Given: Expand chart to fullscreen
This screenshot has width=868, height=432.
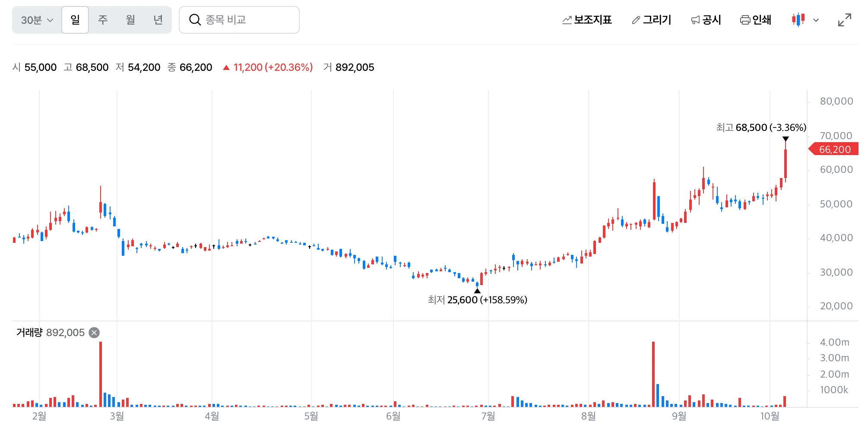Looking at the screenshot, I should [x=844, y=20].
